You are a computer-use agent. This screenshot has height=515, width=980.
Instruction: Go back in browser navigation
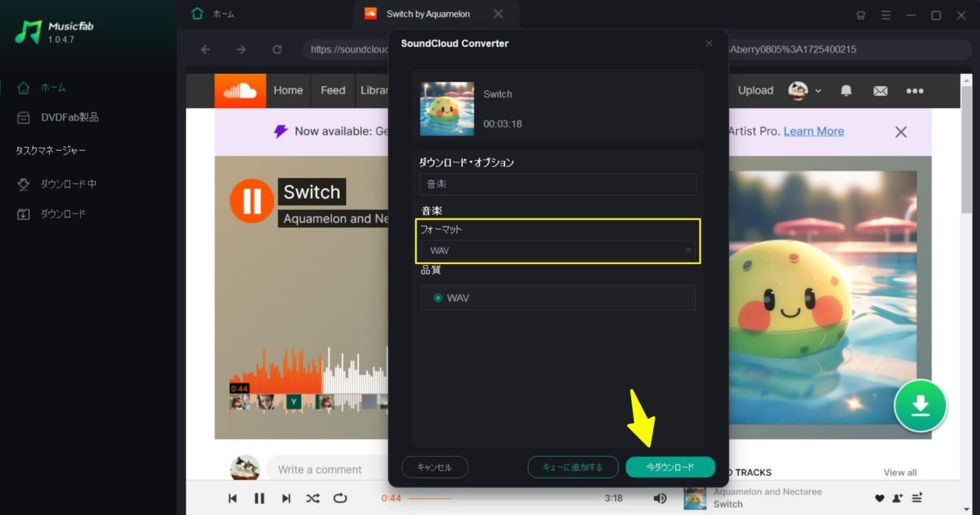pyautogui.click(x=205, y=49)
